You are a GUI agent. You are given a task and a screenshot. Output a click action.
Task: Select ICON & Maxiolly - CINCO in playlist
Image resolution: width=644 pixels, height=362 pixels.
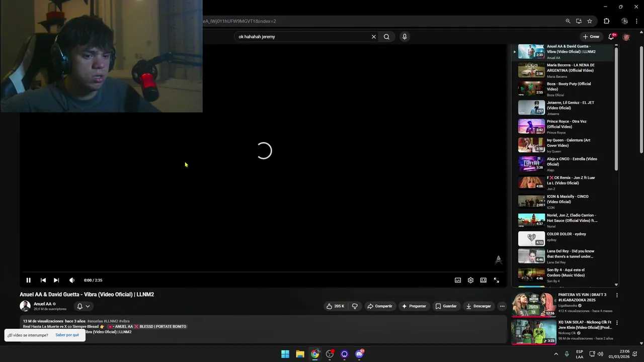(x=562, y=202)
